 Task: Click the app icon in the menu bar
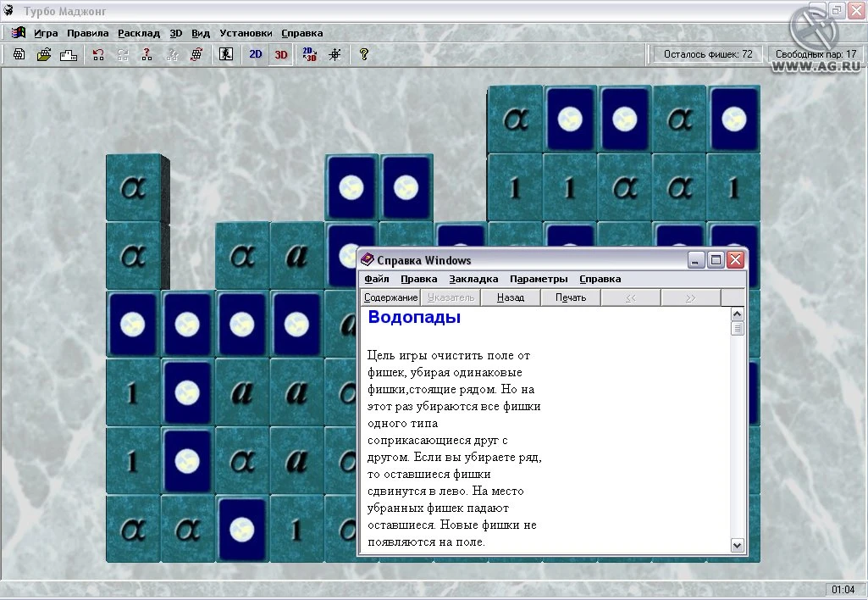point(19,33)
